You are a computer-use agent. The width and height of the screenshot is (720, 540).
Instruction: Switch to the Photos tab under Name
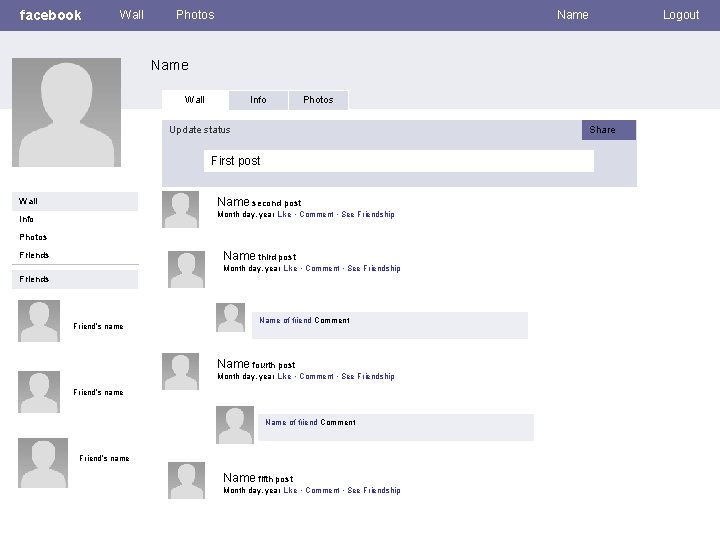(x=318, y=100)
